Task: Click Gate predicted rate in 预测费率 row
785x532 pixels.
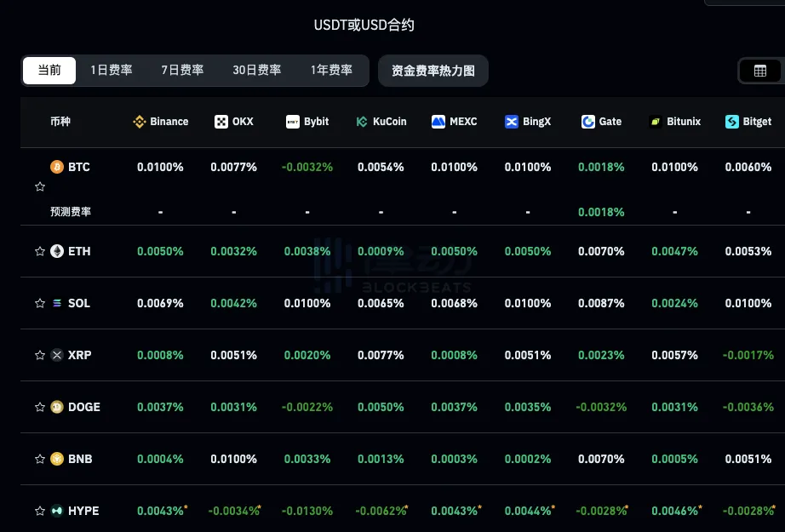Action: coord(601,212)
